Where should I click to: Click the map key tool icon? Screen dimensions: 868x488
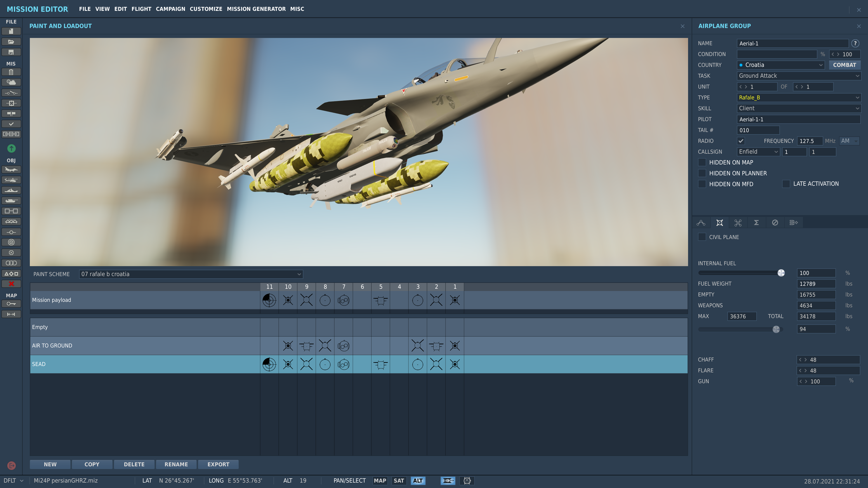[x=11, y=304]
